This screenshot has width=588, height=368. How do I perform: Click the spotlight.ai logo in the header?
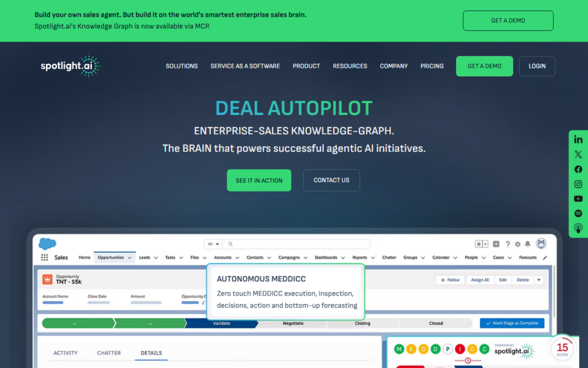pos(71,66)
